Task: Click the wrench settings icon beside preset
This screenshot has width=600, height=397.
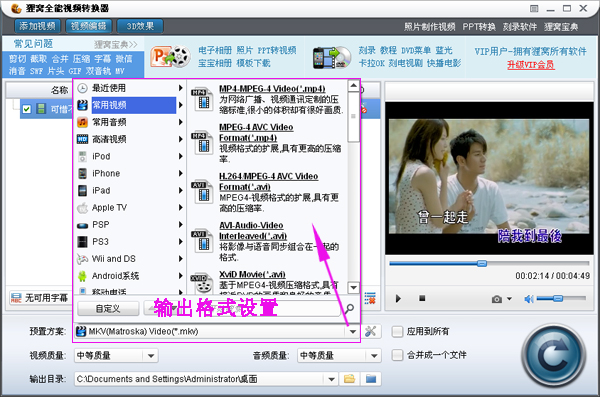Action: tap(371, 332)
